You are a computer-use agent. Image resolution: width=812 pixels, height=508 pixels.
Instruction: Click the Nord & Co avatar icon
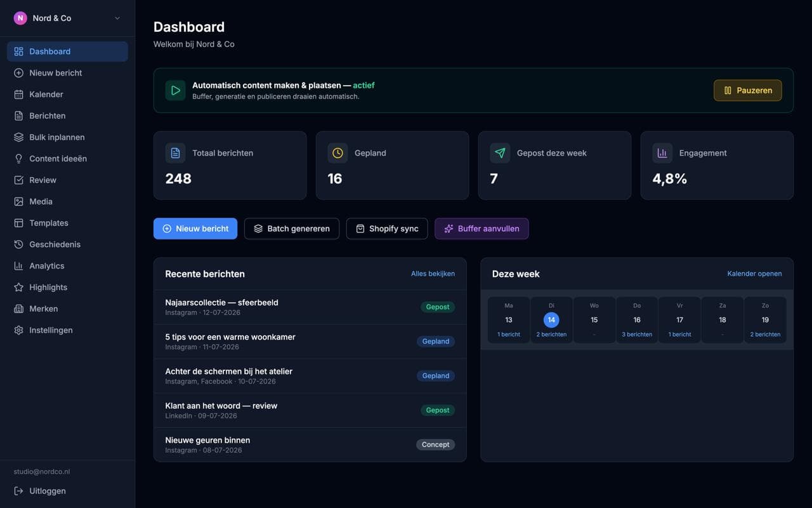point(20,18)
